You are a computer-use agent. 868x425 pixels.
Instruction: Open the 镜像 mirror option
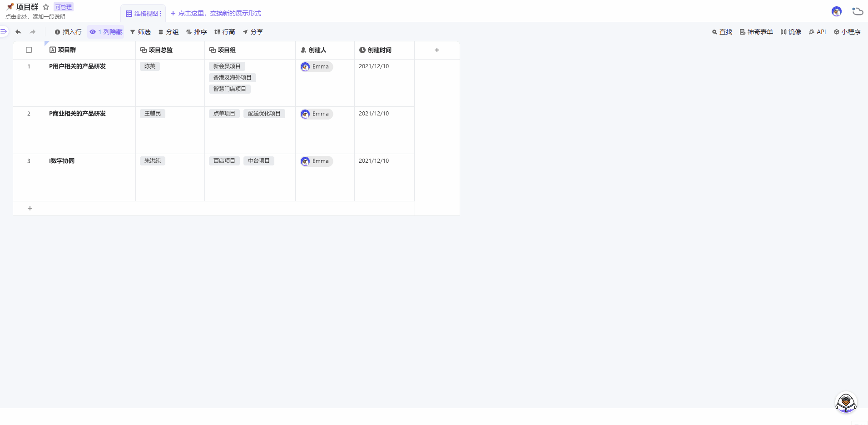pyautogui.click(x=790, y=32)
